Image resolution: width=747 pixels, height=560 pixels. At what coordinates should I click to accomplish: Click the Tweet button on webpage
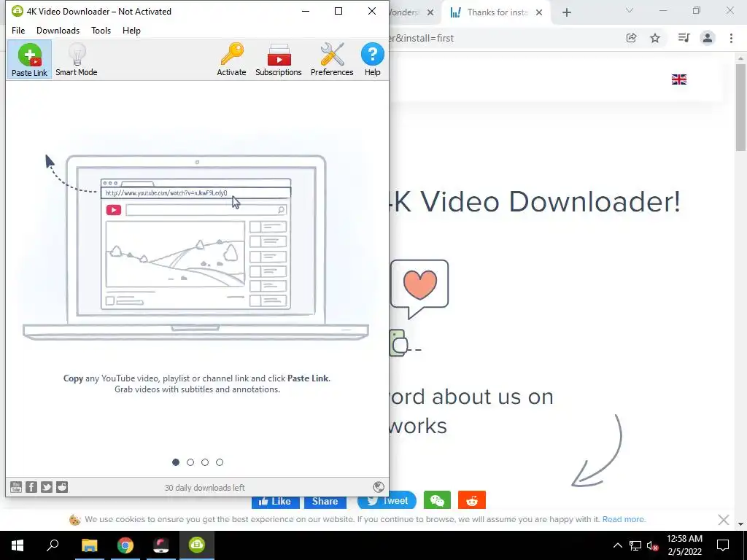coord(387,501)
